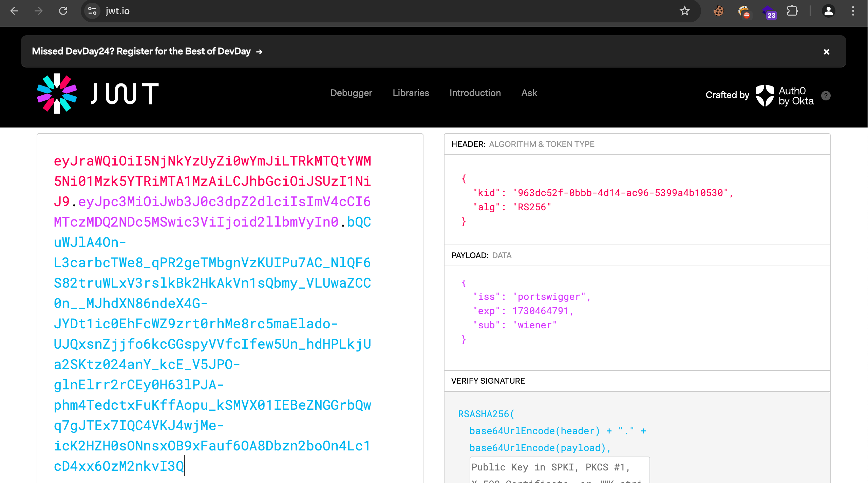Dismiss the DevDay banner

[826, 52]
